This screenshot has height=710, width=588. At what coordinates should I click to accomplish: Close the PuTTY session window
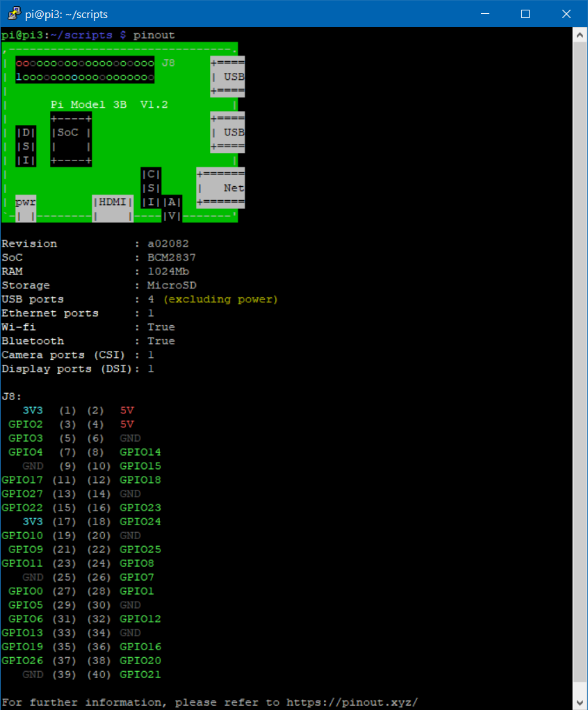click(x=565, y=14)
